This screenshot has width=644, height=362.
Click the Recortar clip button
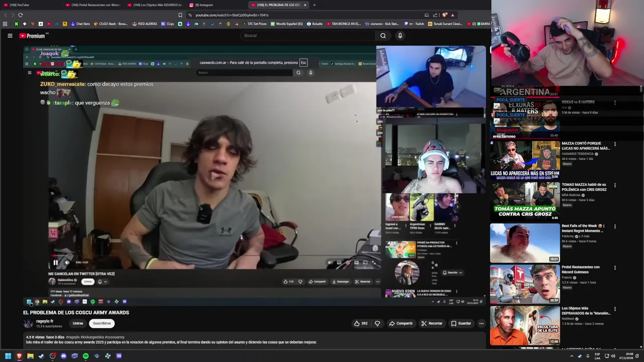tap(432, 323)
